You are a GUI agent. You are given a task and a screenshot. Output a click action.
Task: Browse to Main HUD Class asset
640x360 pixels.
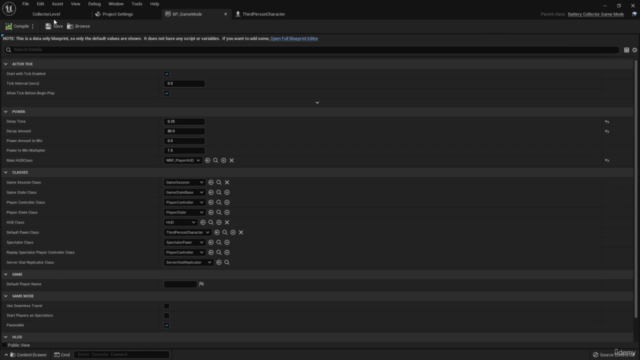(x=216, y=160)
